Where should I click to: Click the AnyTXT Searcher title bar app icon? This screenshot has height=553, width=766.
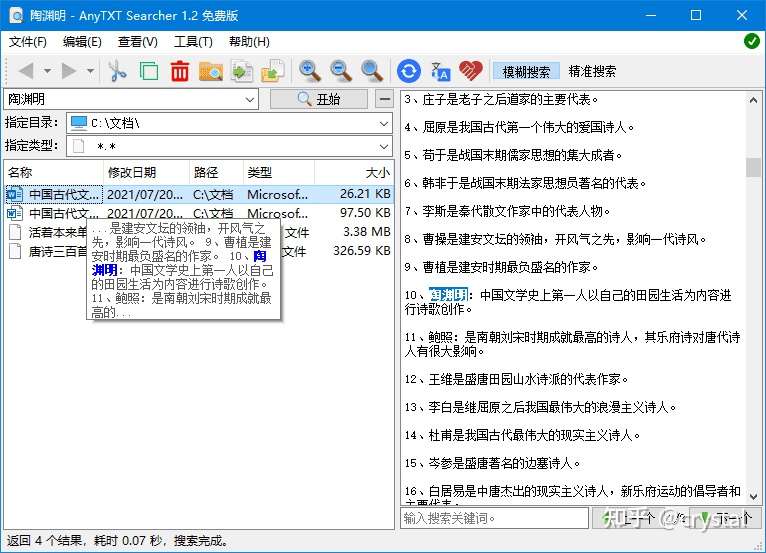tap(16, 16)
